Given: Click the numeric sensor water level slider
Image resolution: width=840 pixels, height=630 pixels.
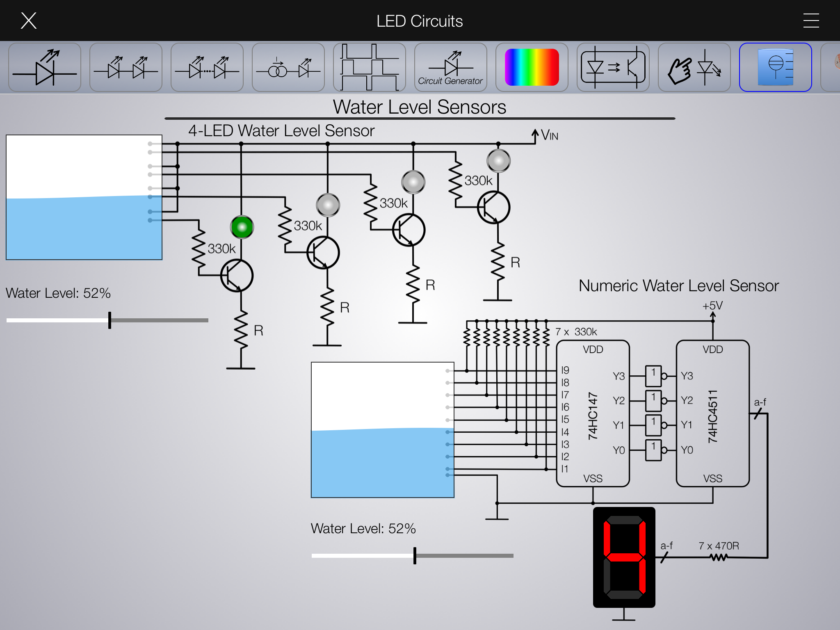Looking at the screenshot, I should pyautogui.click(x=415, y=555).
